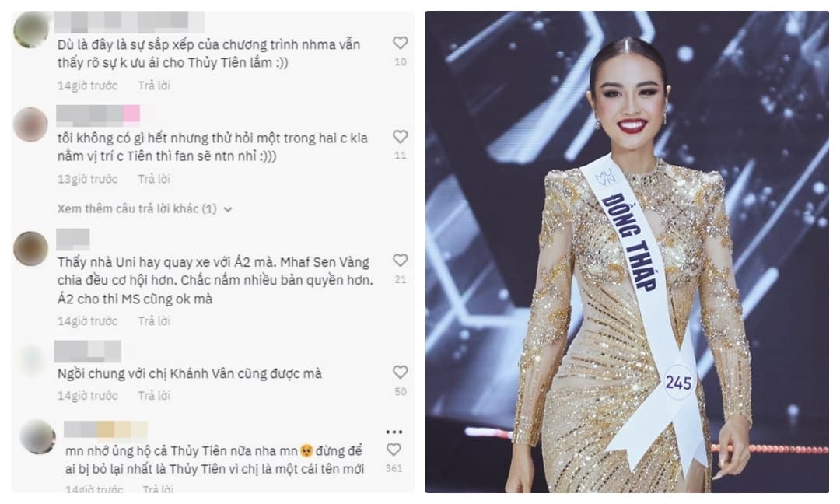This screenshot has height=504, width=840.
Task: Open third commenter's brown avatar
Action: point(31,249)
